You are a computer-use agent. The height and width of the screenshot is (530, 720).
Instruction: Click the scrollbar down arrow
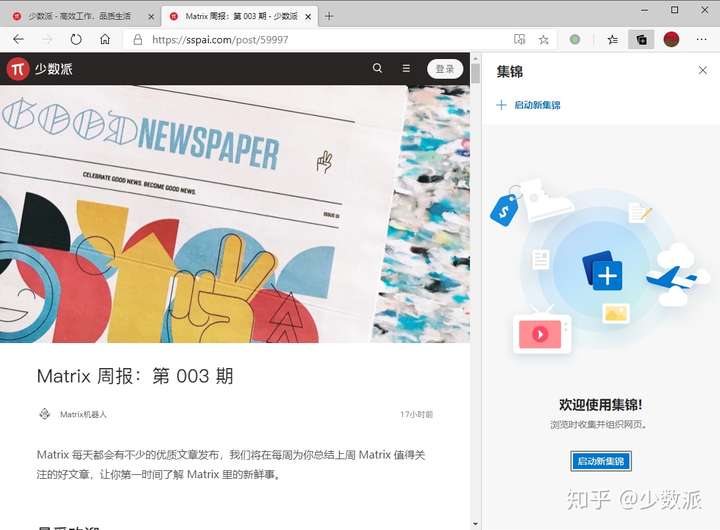476,524
